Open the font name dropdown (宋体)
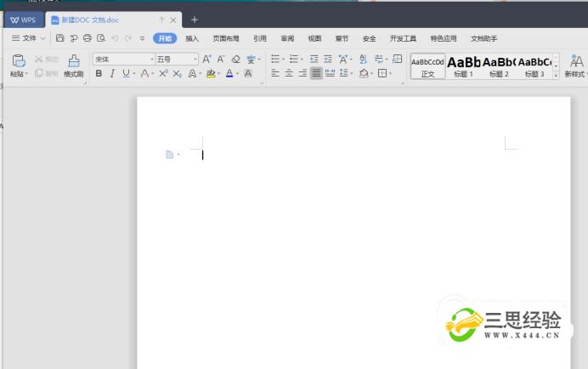588x369 pixels. (122, 60)
